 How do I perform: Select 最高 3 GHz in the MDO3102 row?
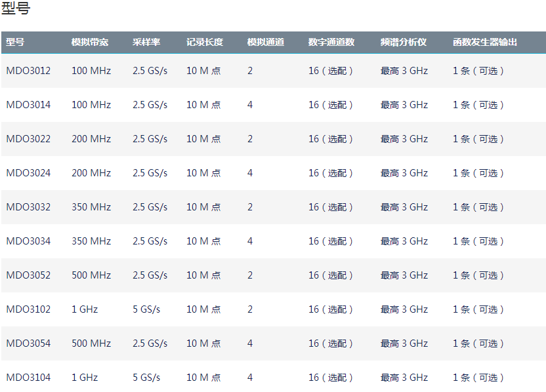404,309
